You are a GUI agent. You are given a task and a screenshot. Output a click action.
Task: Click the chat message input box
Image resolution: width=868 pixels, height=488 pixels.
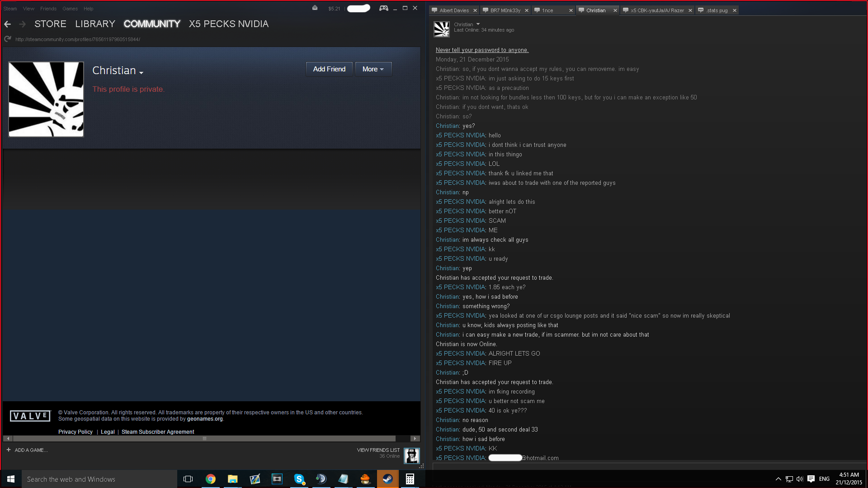click(x=649, y=467)
